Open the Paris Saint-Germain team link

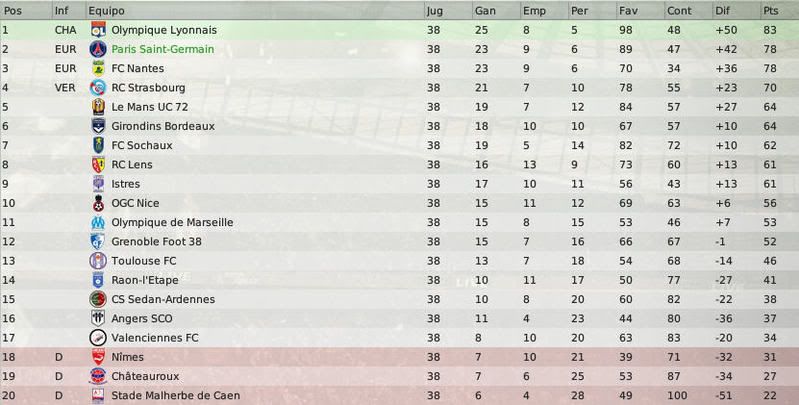coord(163,49)
